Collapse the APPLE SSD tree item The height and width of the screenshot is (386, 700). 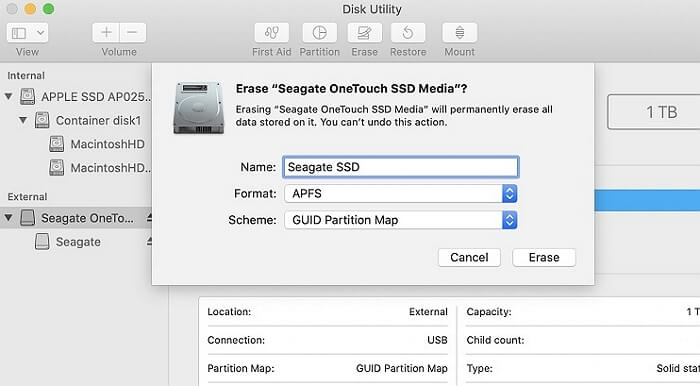[8, 96]
